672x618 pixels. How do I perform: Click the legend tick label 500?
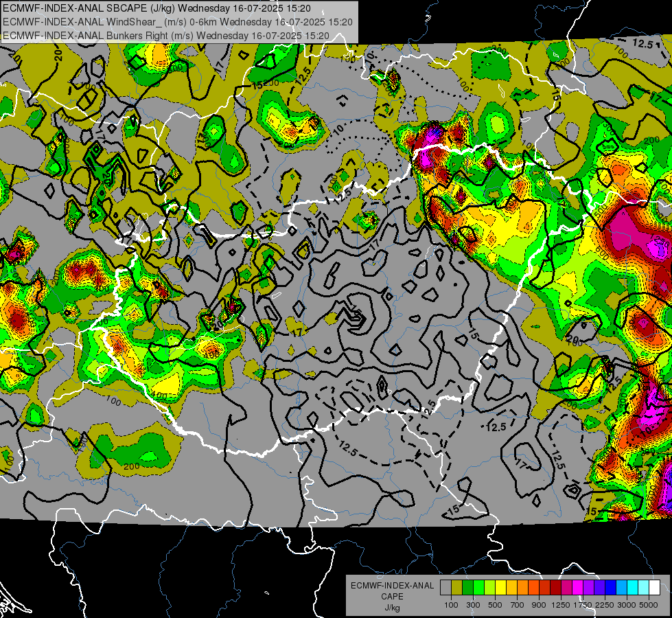click(x=495, y=605)
